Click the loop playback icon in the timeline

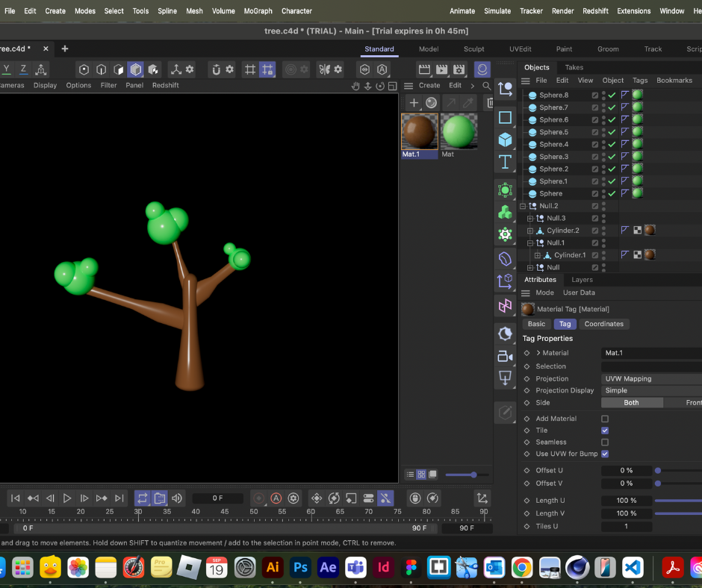[142, 498]
